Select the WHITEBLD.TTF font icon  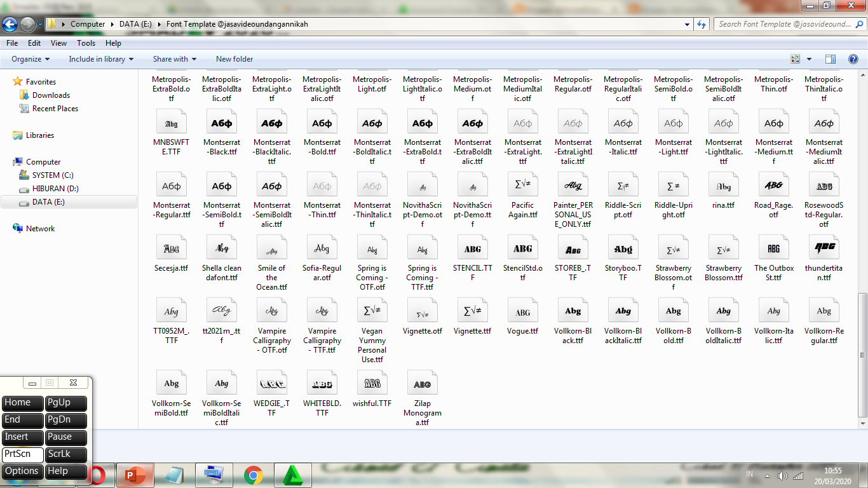(322, 383)
